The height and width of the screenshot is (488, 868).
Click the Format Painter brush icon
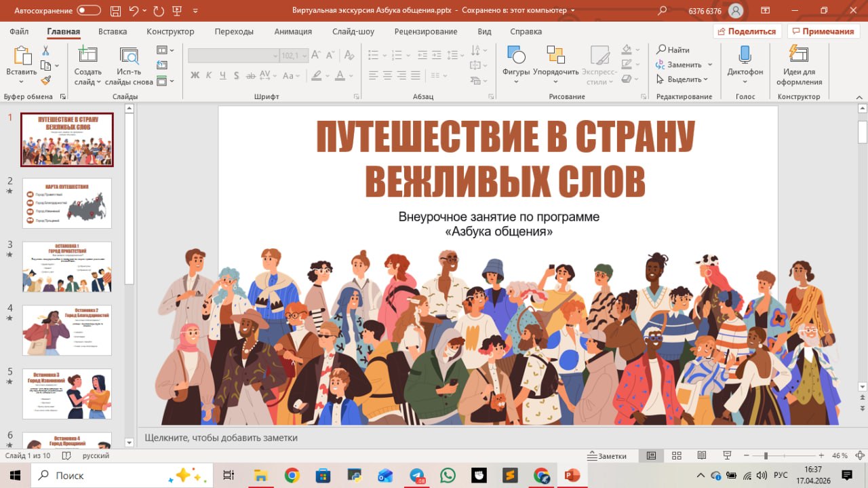coord(45,80)
